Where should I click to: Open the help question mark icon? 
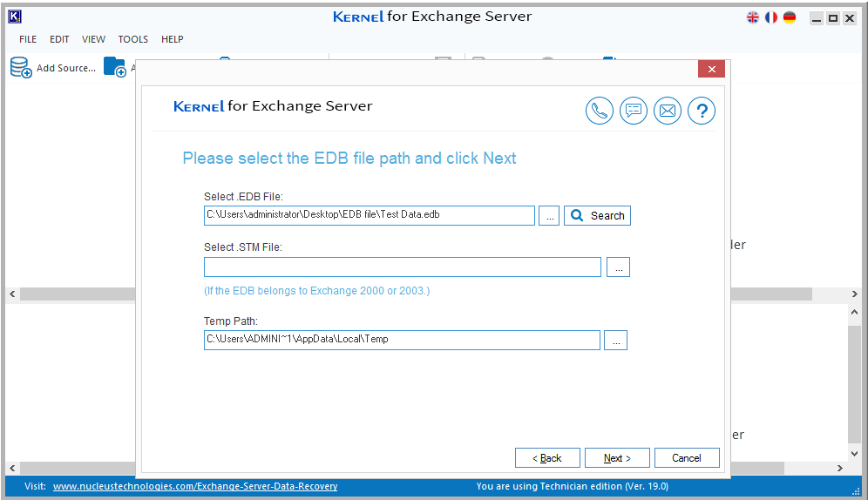point(702,111)
